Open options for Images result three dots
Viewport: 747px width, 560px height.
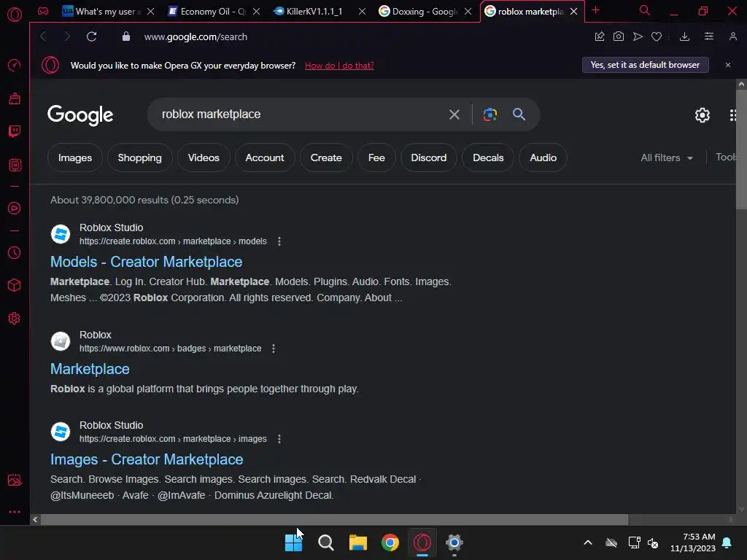click(279, 439)
